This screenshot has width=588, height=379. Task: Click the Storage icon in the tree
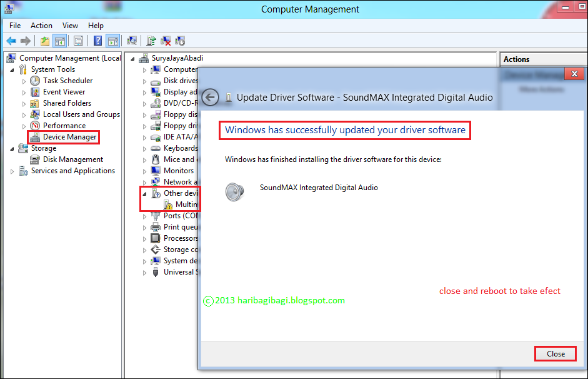pos(23,148)
